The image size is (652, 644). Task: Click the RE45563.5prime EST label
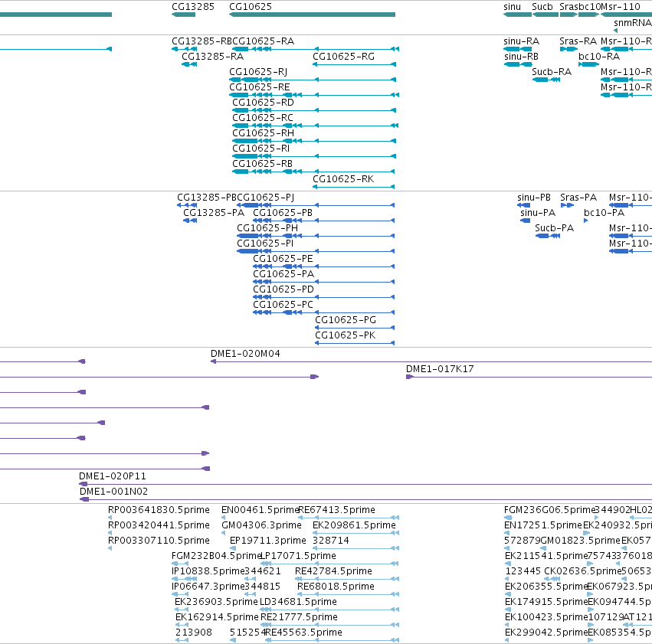coord(303,633)
